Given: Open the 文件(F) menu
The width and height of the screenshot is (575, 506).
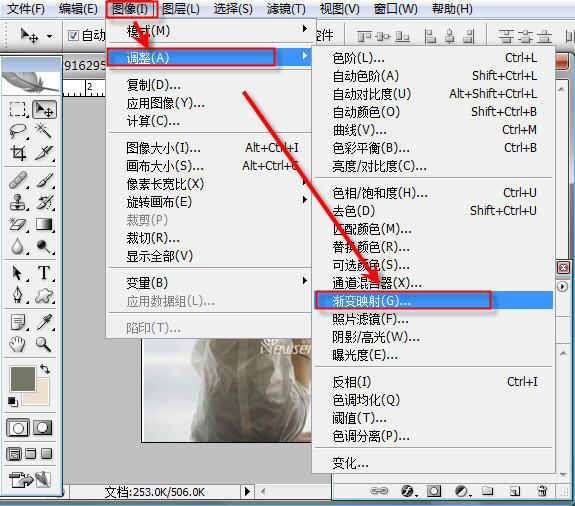Looking at the screenshot, I should [26, 9].
